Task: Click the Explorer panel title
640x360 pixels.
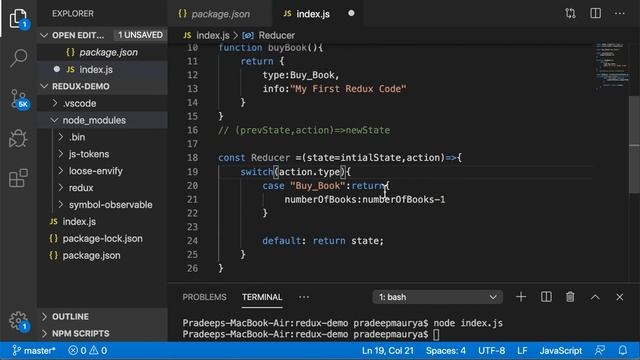Action: (x=73, y=13)
